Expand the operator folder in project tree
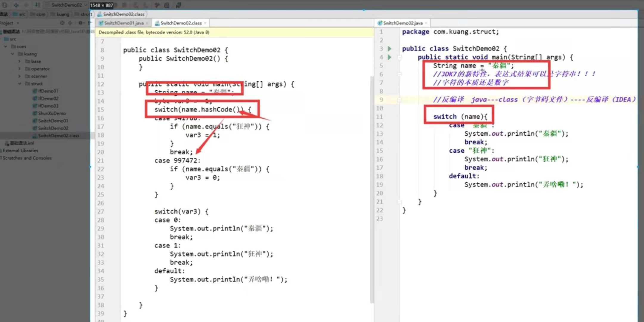The image size is (644, 322). point(20,69)
